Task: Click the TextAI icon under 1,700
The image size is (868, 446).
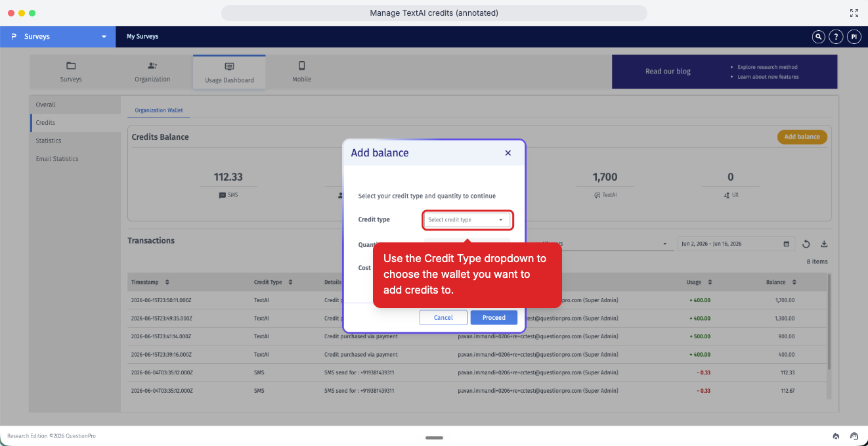Action: (x=597, y=195)
